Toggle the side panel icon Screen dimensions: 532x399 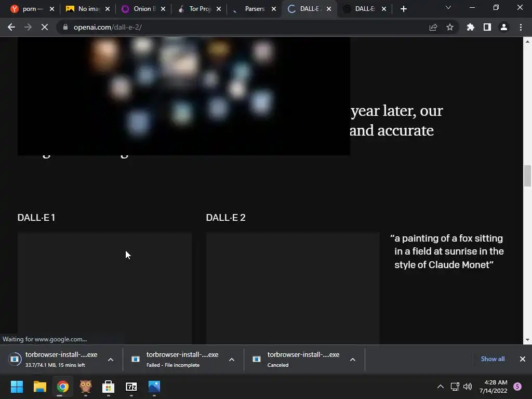[487, 27]
